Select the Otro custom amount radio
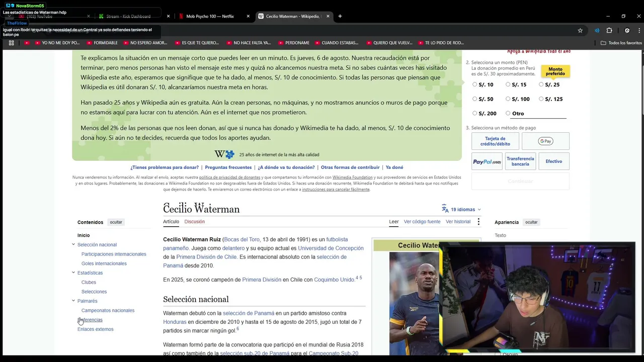 point(508,114)
